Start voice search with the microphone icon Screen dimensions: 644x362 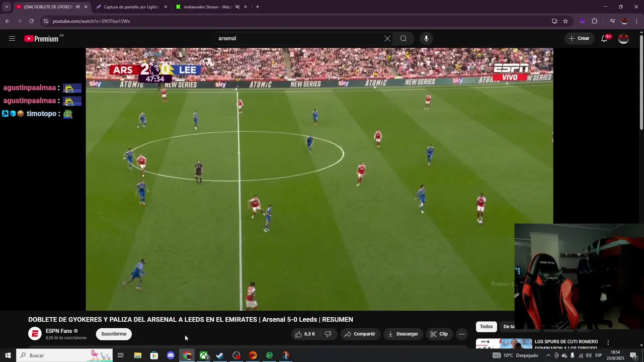426,39
